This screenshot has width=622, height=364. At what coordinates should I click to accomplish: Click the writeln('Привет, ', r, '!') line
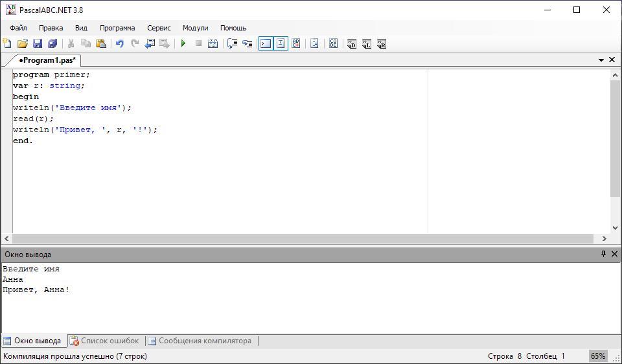tap(86, 130)
